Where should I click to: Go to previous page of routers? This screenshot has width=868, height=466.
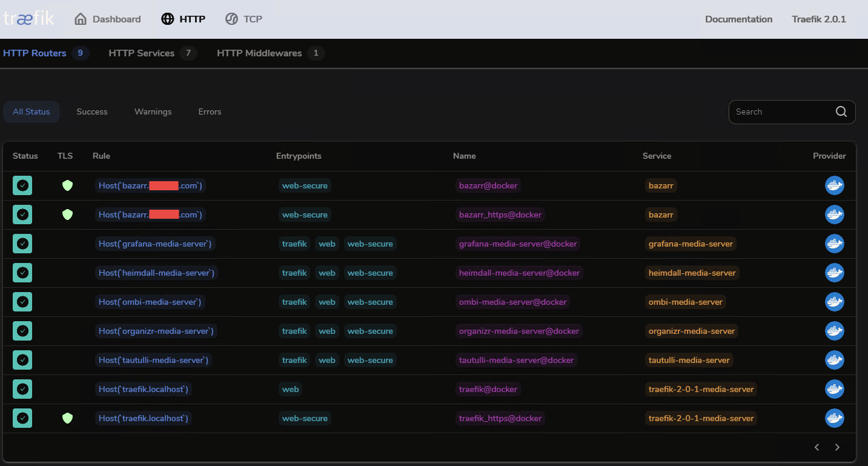pyautogui.click(x=817, y=447)
